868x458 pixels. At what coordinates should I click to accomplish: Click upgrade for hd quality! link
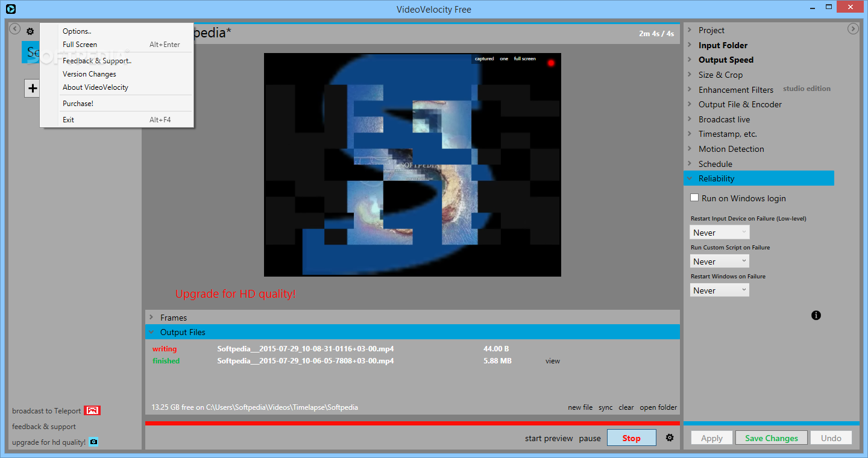coord(49,442)
